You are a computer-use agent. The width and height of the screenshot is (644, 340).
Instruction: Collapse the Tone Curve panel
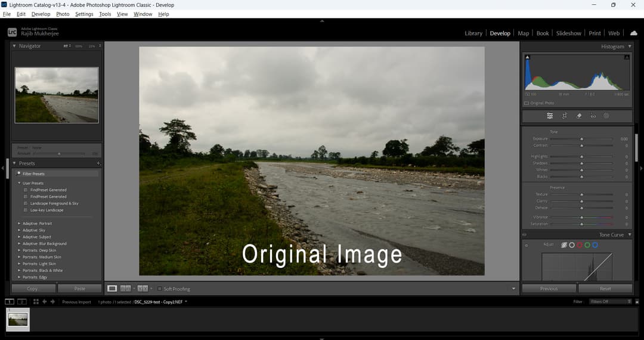(x=630, y=235)
